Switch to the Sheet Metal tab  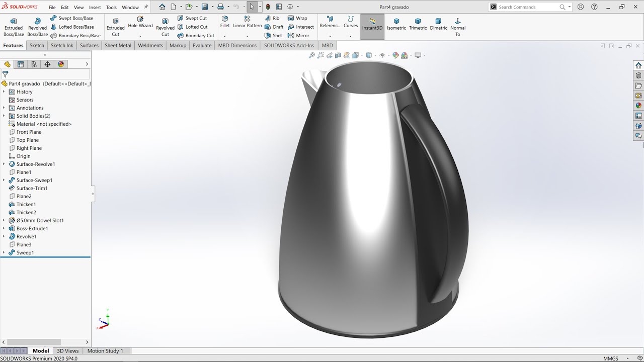tap(118, 45)
